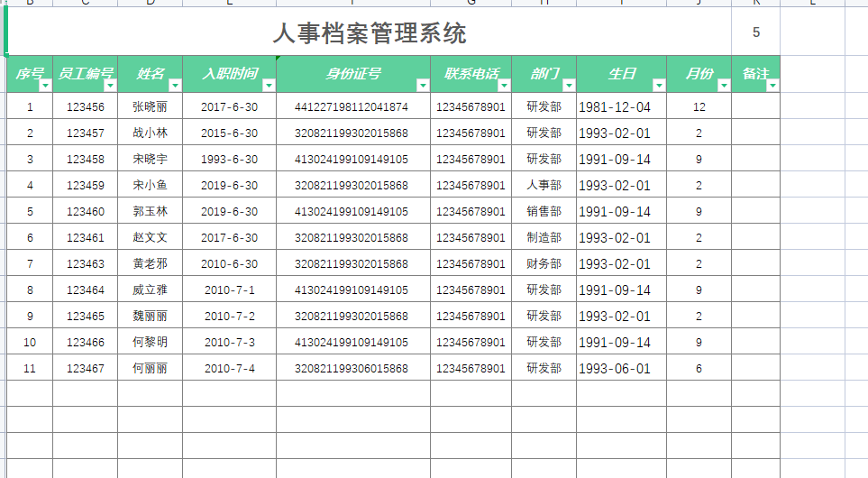
Task: Open the 部门 column filter dropdown
Action: point(569,86)
